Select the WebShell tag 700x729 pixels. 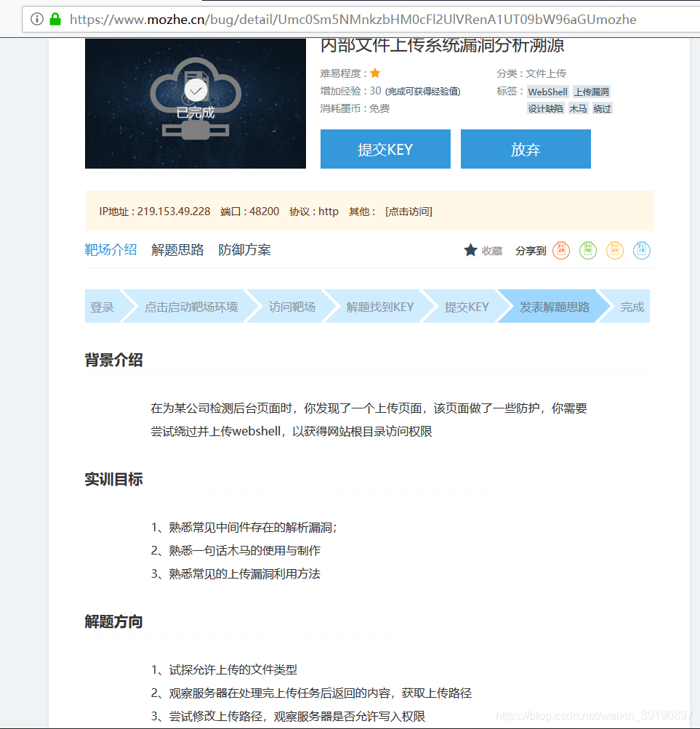tap(547, 92)
